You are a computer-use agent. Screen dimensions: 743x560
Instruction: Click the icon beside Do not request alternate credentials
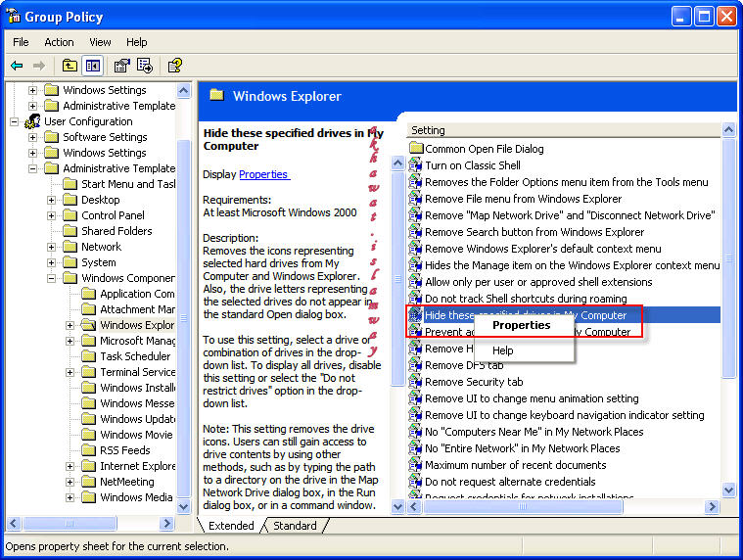(x=416, y=482)
